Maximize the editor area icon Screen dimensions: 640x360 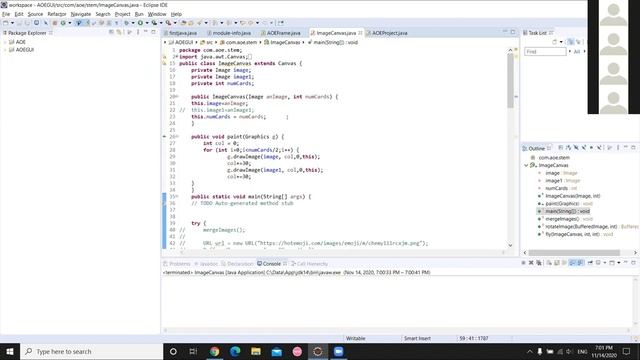tap(513, 32)
